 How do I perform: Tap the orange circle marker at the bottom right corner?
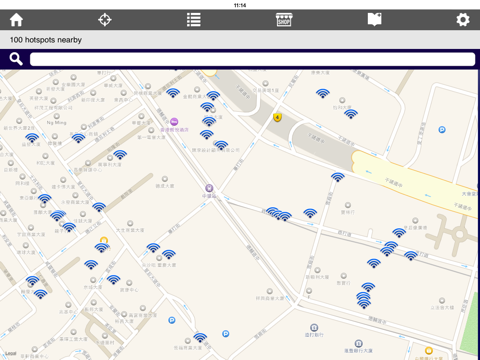pyautogui.click(x=429, y=350)
